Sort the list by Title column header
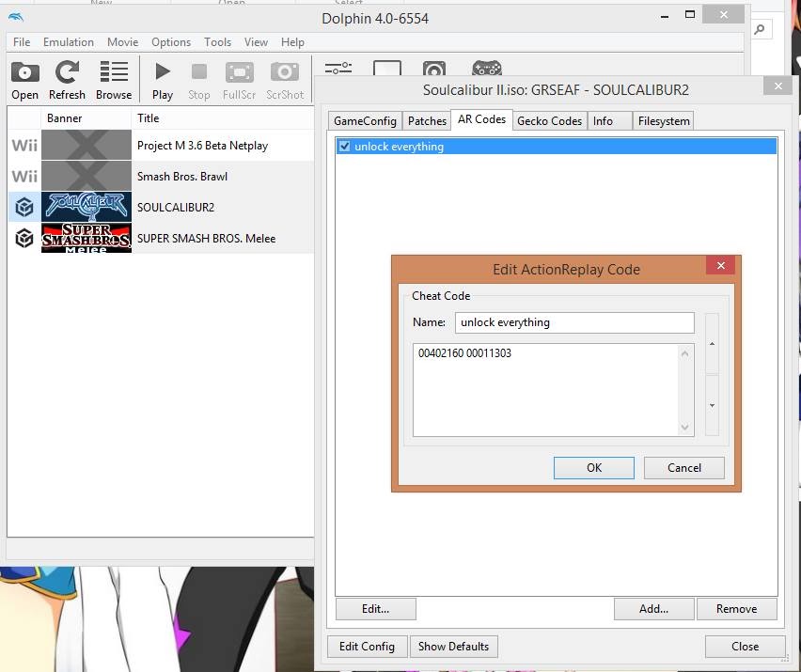Viewport: 801px width, 672px height. click(223, 118)
